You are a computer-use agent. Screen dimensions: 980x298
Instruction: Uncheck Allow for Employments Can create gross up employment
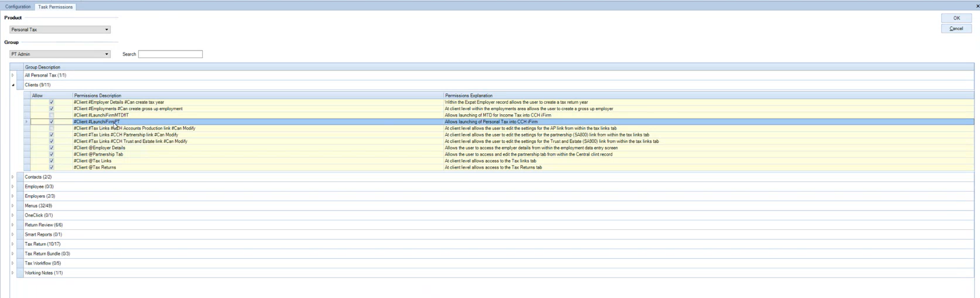tap(52, 109)
